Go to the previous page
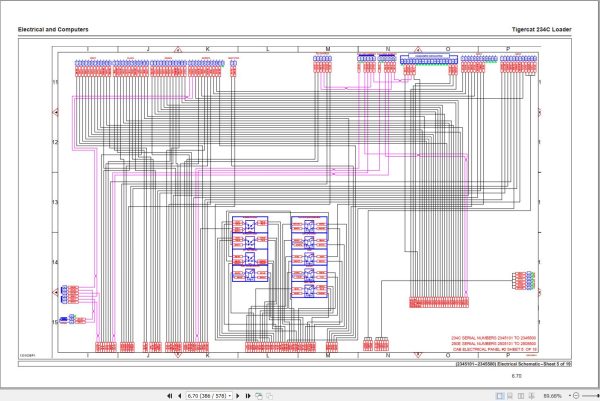This screenshot has height=401, width=600. point(179,396)
